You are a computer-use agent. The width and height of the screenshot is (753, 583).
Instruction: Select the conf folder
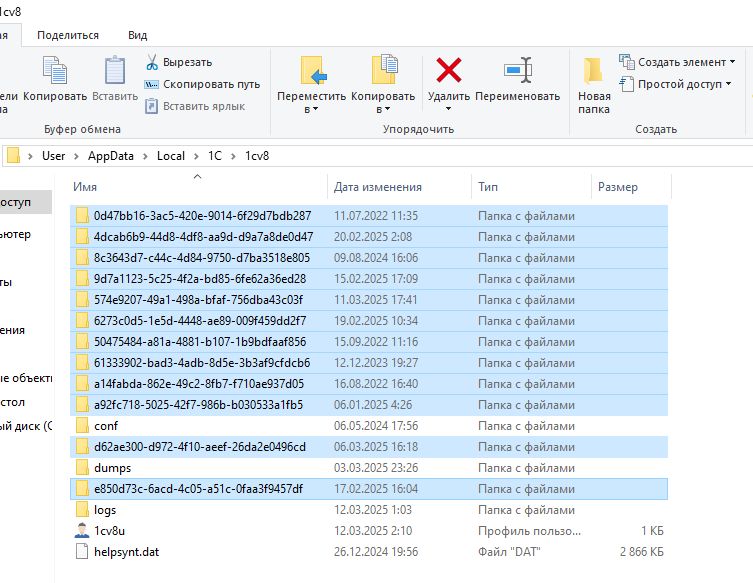click(x=105, y=425)
